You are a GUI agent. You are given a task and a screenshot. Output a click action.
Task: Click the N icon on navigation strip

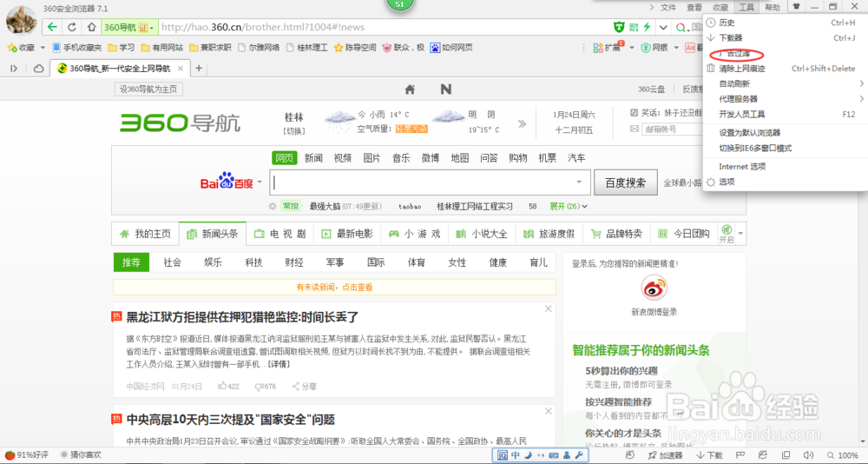point(445,89)
